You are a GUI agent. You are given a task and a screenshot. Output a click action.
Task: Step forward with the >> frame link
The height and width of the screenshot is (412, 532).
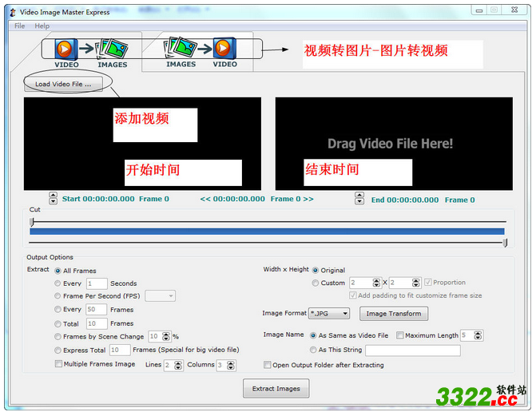pyautogui.click(x=308, y=199)
